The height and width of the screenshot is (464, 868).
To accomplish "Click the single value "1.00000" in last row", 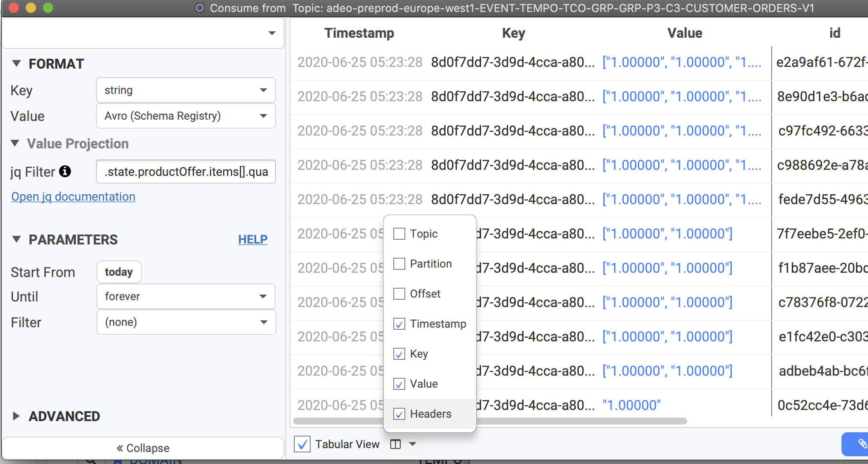I will (632, 405).
